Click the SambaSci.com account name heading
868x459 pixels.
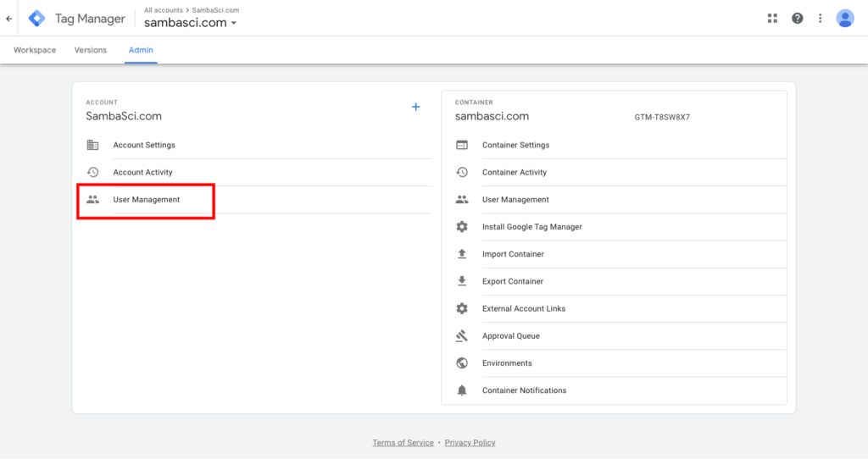tap(124, 116)
